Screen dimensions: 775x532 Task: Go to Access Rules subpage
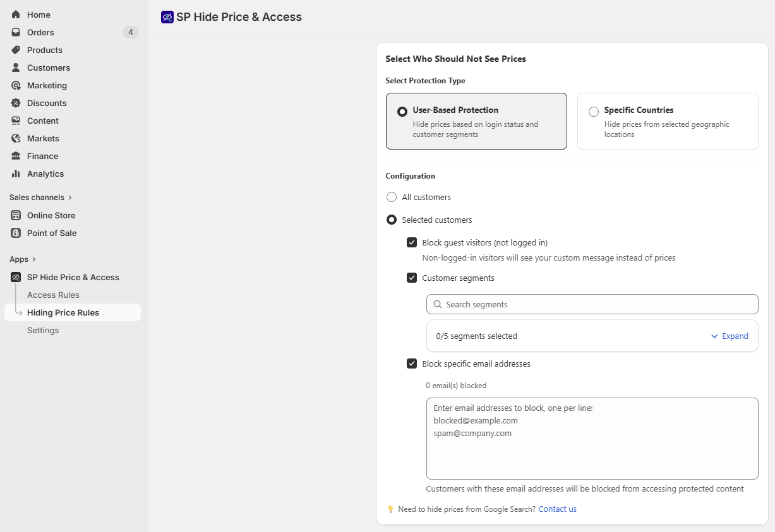click(x=53, y=295)
